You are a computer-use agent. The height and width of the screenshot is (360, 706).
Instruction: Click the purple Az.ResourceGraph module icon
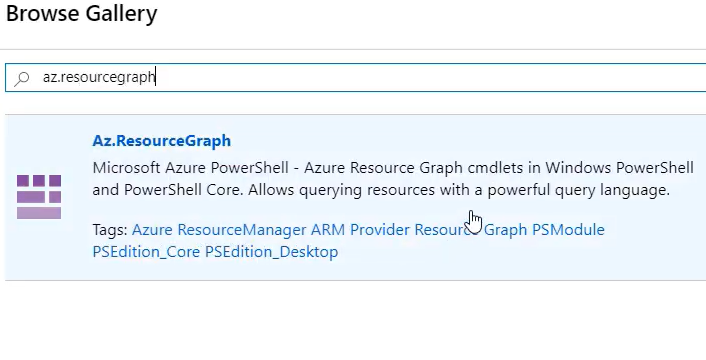click(39, 197)
